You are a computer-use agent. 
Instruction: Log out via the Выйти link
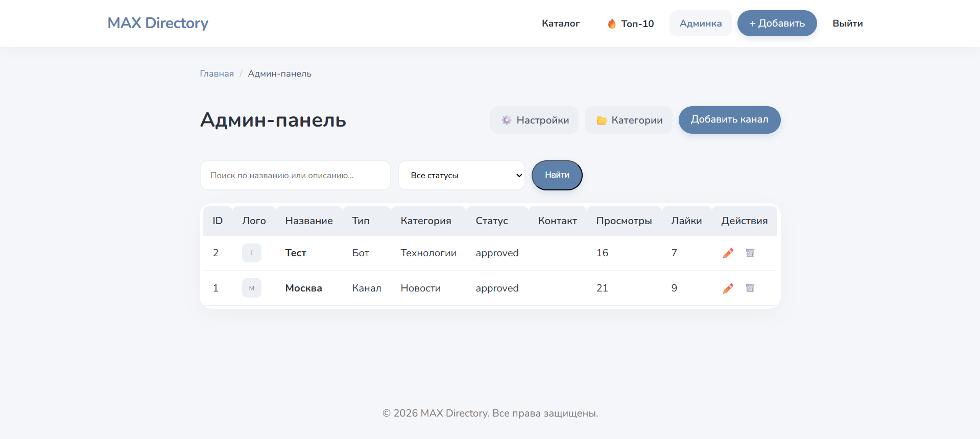(x=847, y=23)
